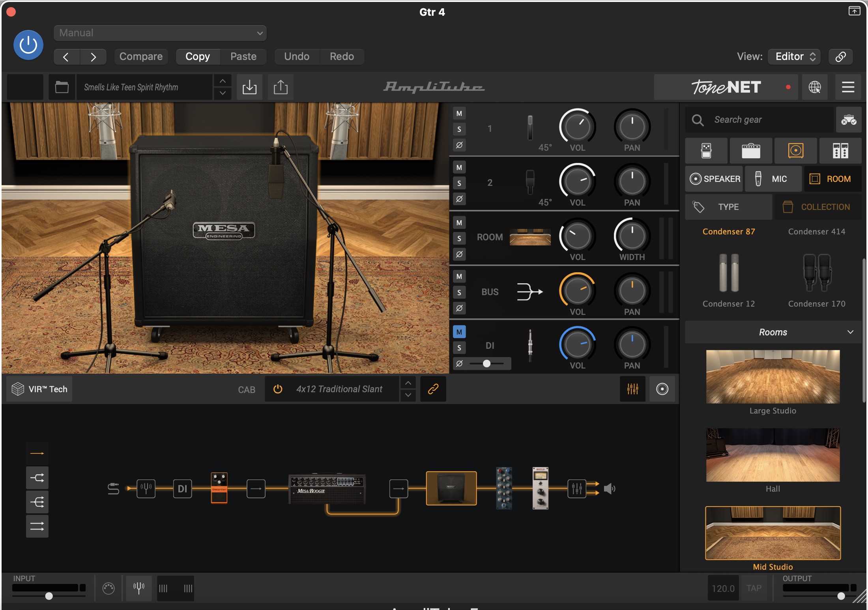Click the Undo button
This screenshot has width=868, height=610.
[297, 57]
